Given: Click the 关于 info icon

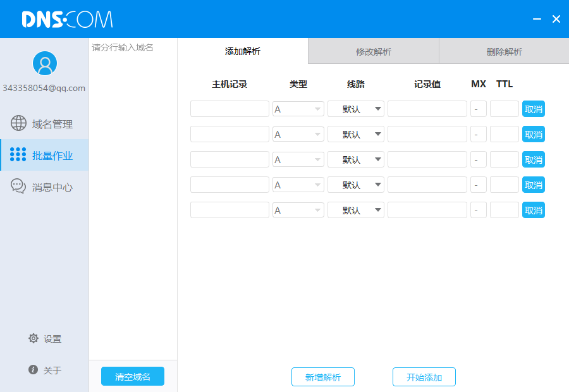Looking at the screenshot, I should pos(32,370).
